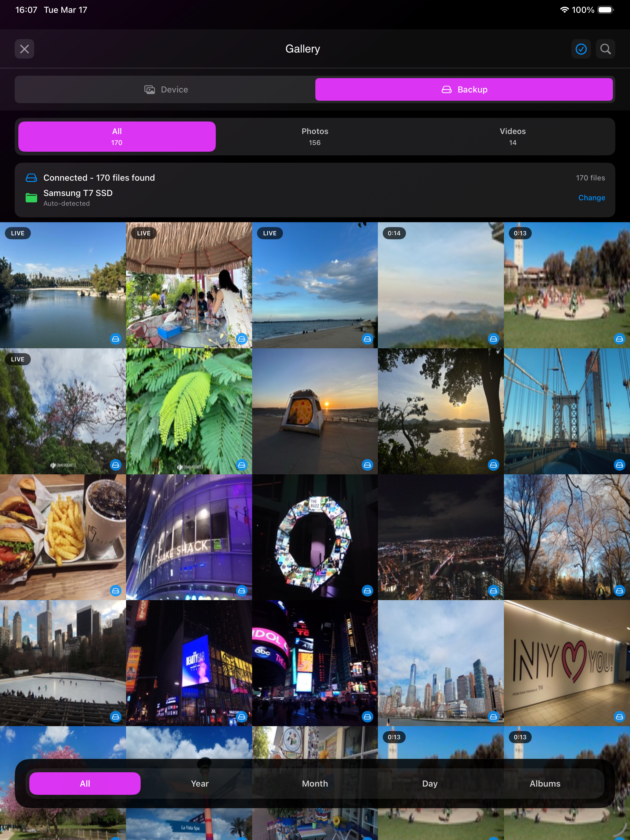Viewport: 630px width, 840px height.
Task: Tap the blue select-mode checkmark icon
Action: point(581,49)
